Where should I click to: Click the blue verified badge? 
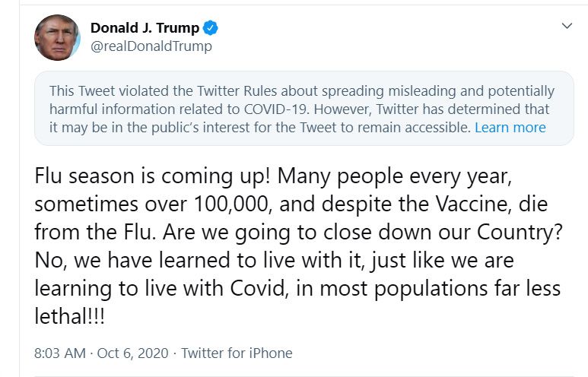pos(211,28)
